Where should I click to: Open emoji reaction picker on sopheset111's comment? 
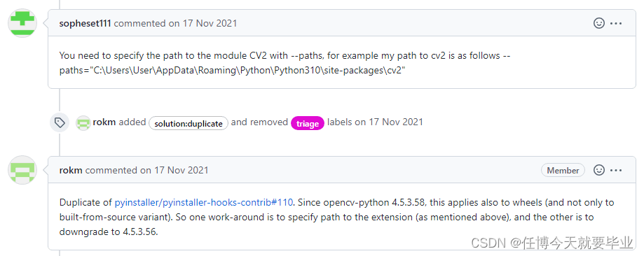599,23
